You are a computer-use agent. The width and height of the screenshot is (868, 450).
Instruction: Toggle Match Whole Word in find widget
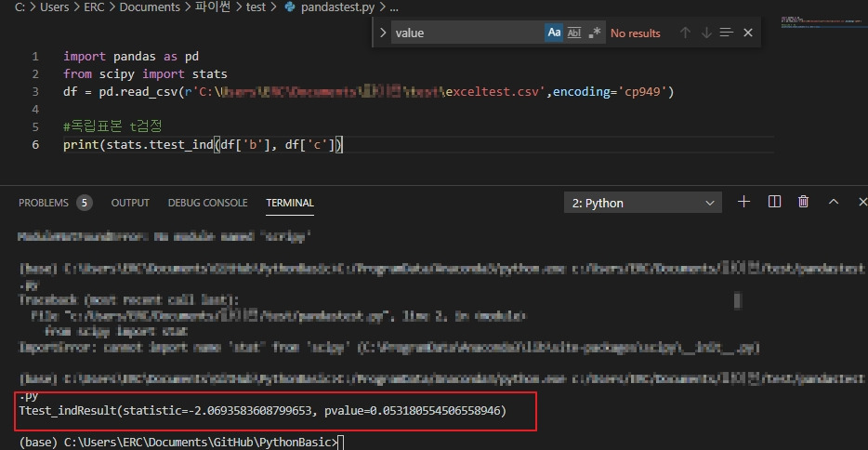574,33
